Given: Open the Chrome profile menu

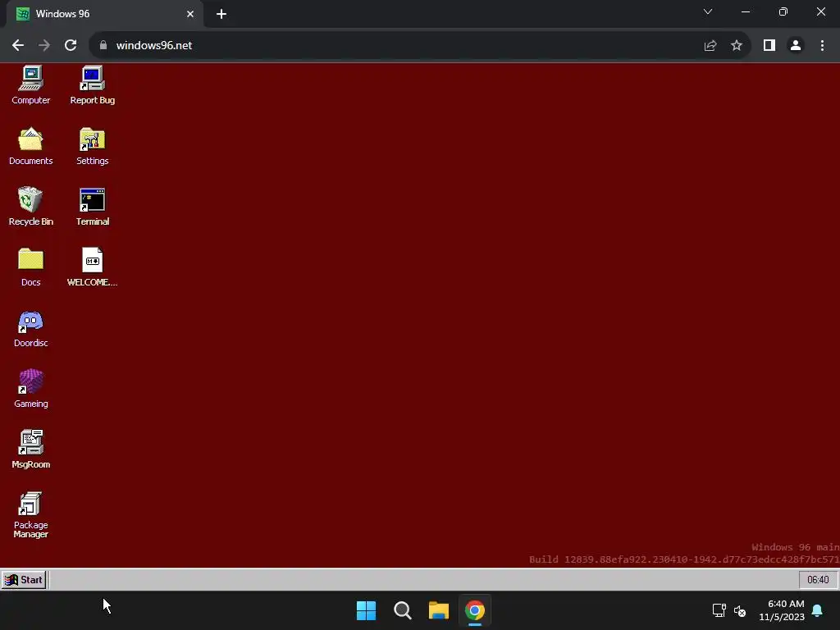Looking at the screenshot, I should point(796,45).
